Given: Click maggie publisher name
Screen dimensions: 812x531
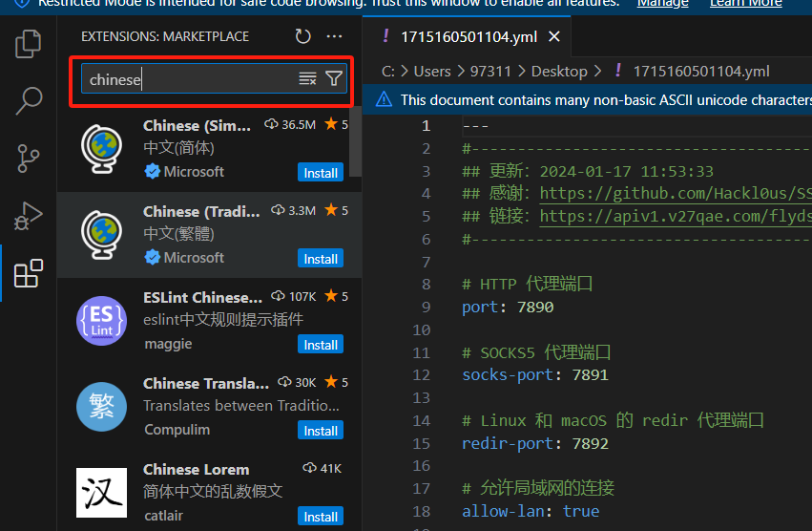Looking at the screenshot, I should pyautogui.click(x=168, y=344).
